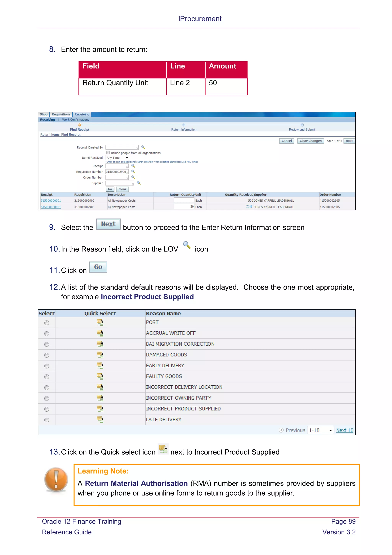Click the Previous arrow icon in pagination

(281, 430)
